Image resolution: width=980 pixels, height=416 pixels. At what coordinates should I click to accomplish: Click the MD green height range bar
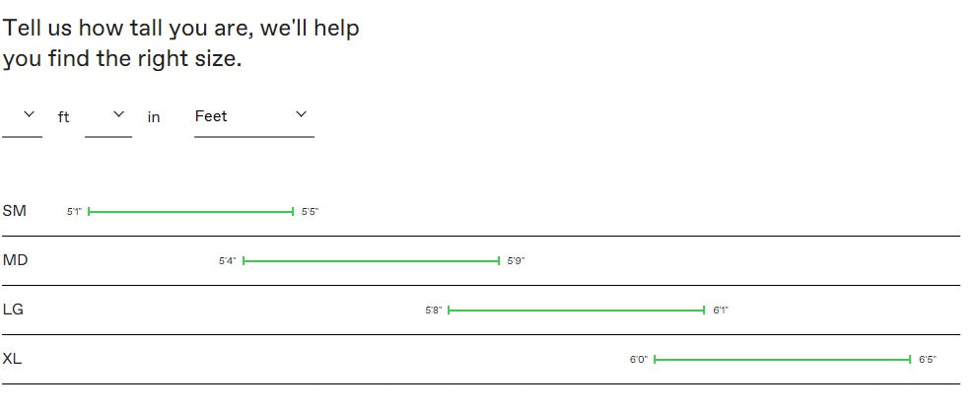point(372,261)
